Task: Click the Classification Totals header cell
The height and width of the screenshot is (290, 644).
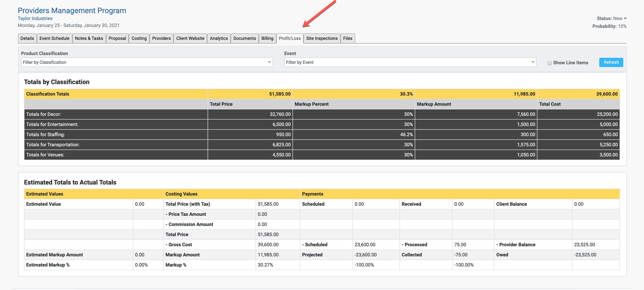Action: click(116, 94)
